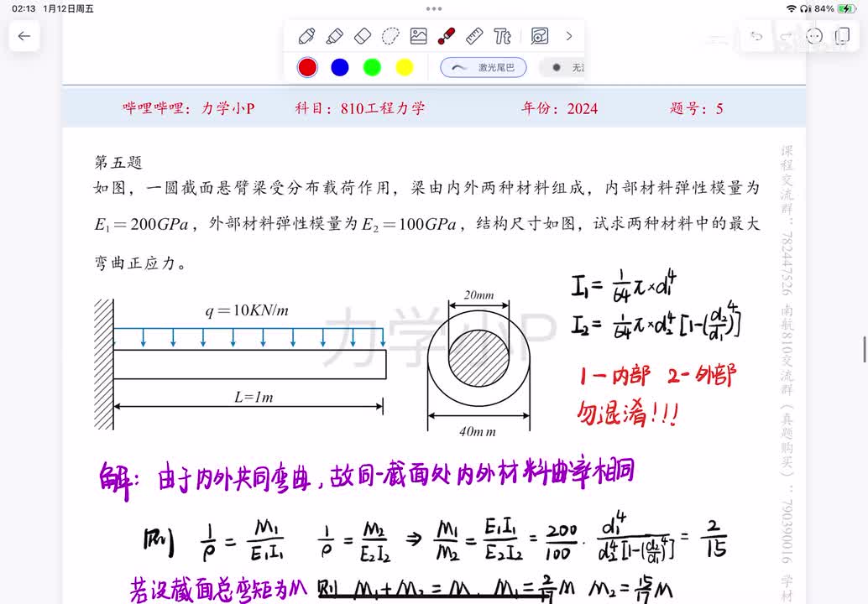Open the Insert image tool

(419, 37)
